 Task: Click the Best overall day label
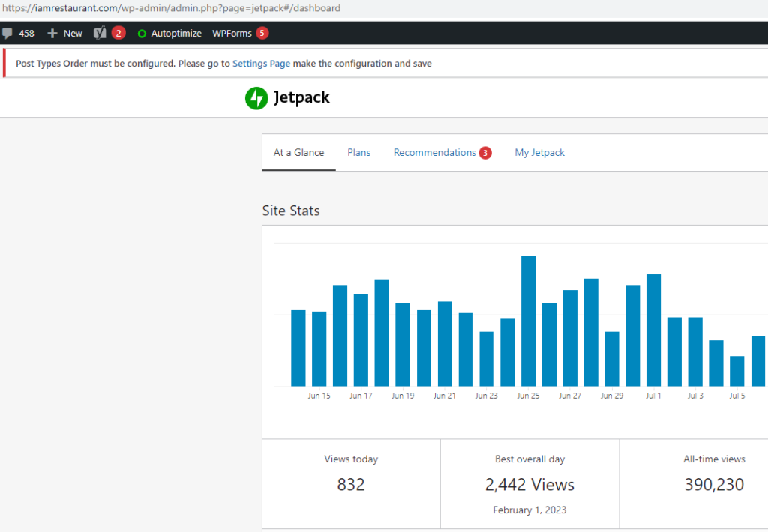coord(530,459)
